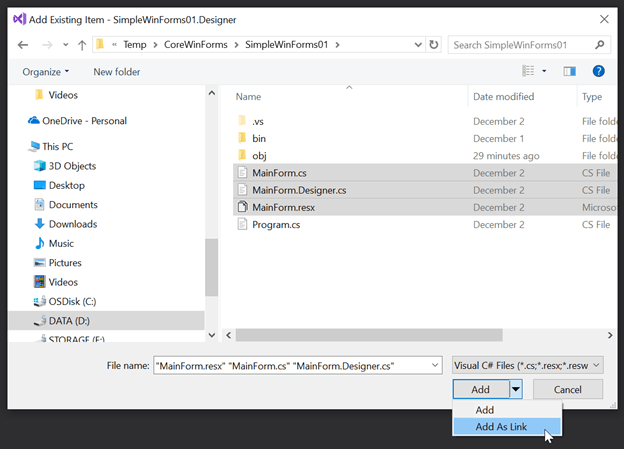
Task: Close the Add Existing Item dialog
Action: pyautogui.click(x=604, y=19)
